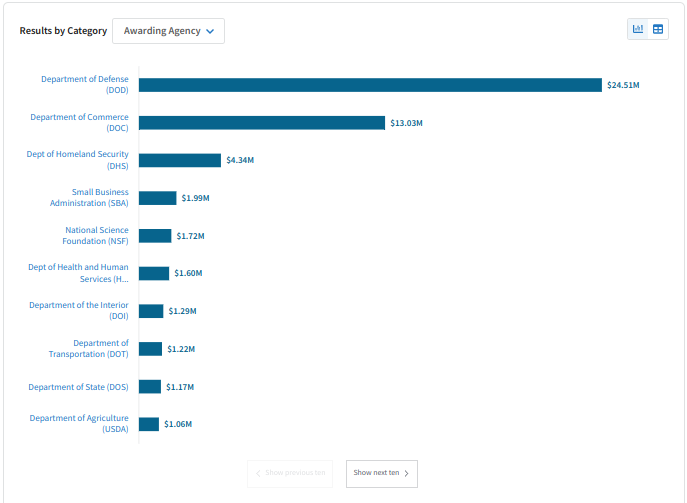Click the $1.22M value label
This screenshot has width=687, height=503.
(181, 349)
